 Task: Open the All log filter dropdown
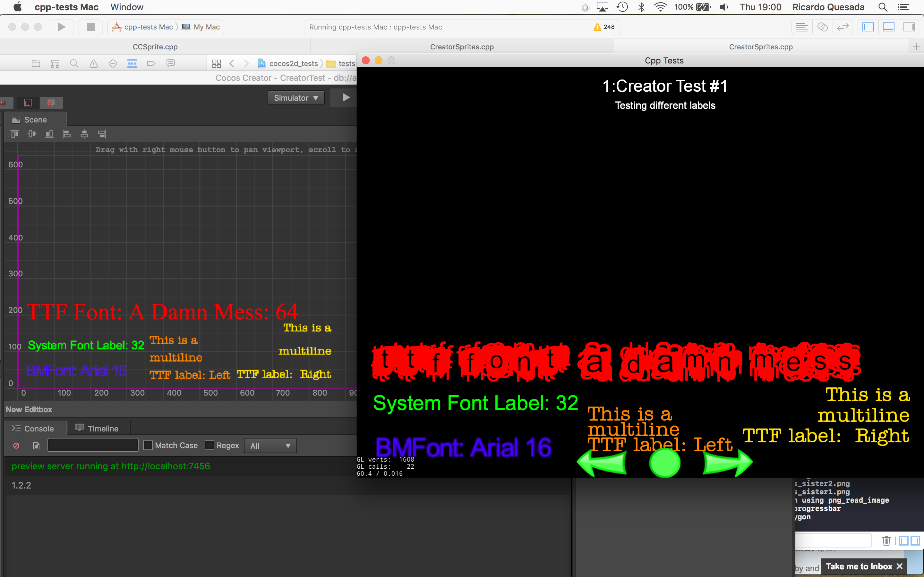pyautogui.click(x=270, y=445)
